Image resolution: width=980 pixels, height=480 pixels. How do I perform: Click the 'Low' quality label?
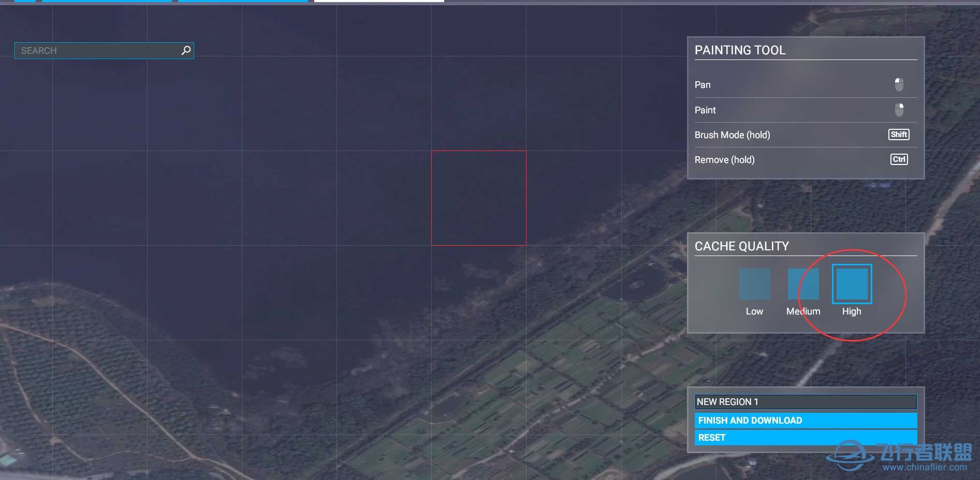(x=754, y=311)
